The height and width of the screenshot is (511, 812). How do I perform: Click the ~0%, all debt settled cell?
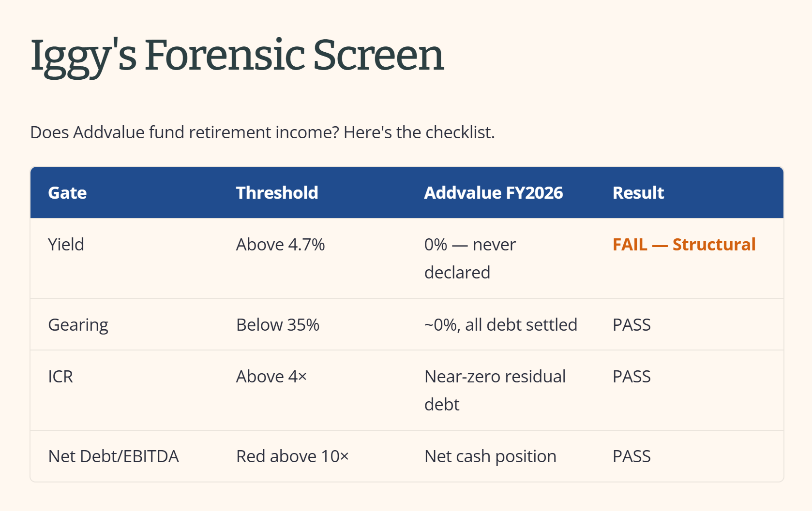(x=501, y=325)
